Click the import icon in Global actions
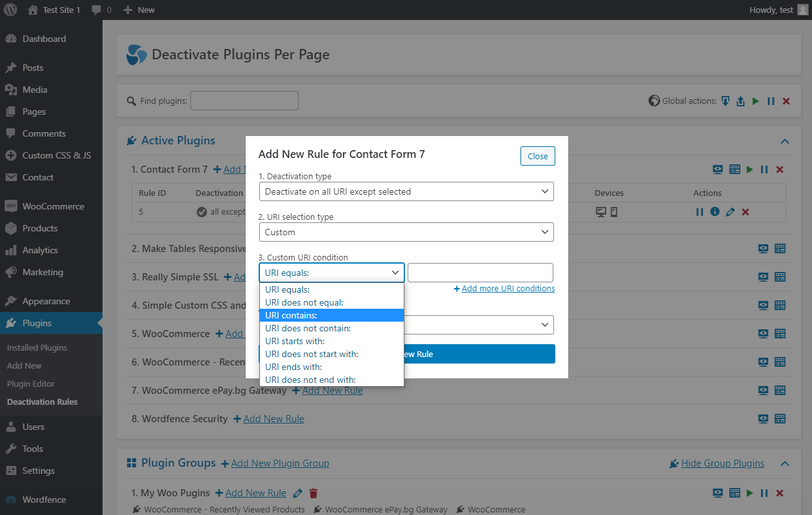The image size is (812, 515). [x=726, y=101]
